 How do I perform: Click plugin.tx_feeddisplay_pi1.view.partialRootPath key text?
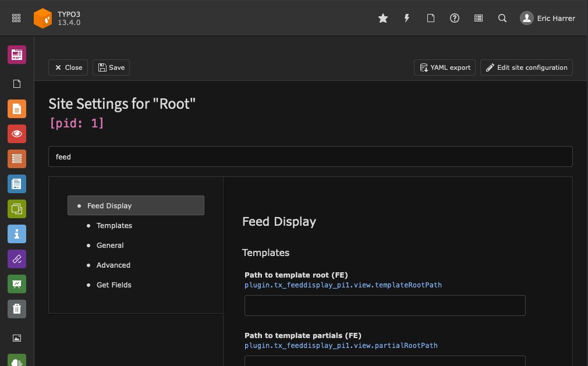coord(341,346)
